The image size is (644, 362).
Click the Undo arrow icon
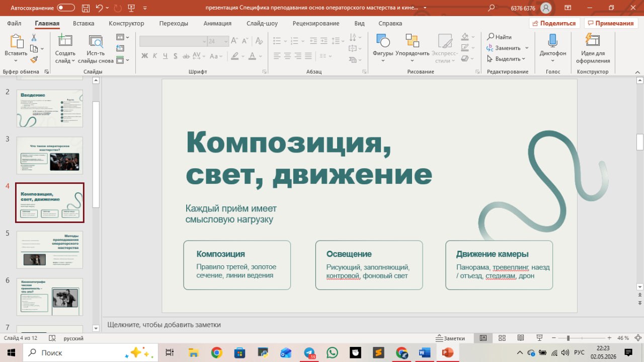click(99, 8)
